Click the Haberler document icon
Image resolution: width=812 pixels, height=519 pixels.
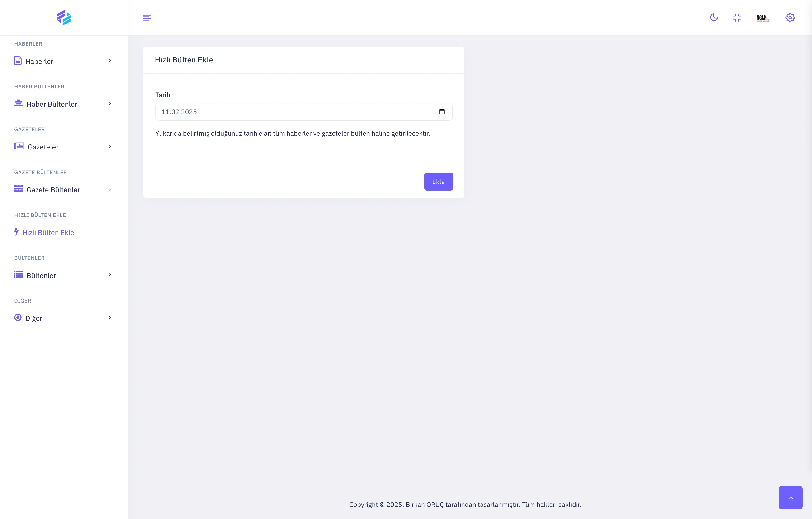coord(18,60)
